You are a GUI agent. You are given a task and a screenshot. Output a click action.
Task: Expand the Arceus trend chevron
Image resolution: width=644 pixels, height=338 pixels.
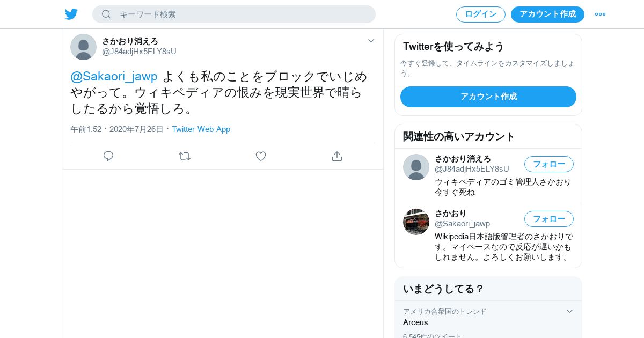tap(570, 311)
